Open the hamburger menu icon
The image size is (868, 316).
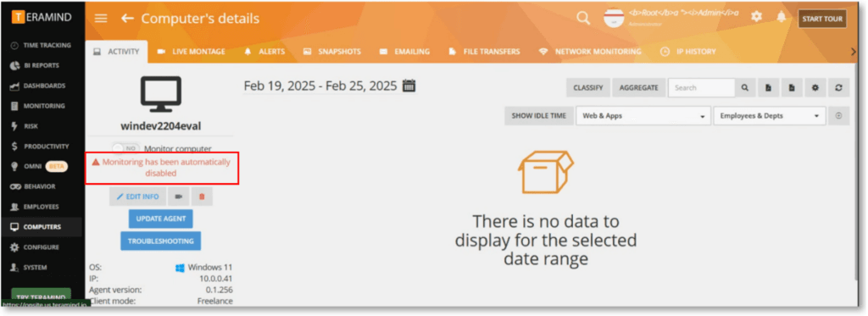[x=101, y=19]
